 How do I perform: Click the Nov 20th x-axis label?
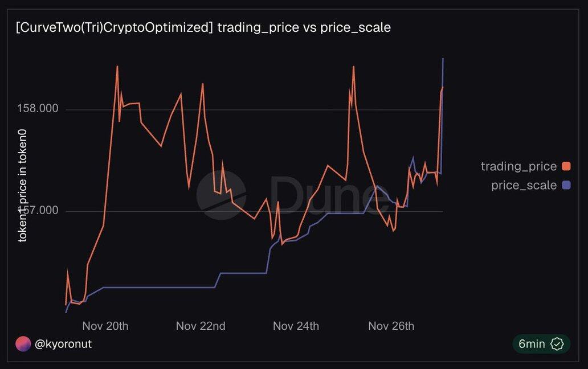point(105,326)
